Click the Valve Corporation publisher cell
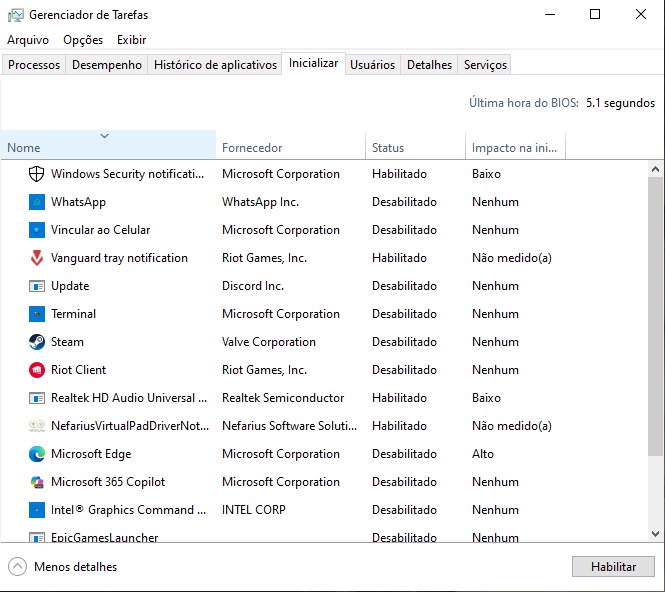Image resolution: width=665 pixels, height=592 pixels. (x=269, y=342)
